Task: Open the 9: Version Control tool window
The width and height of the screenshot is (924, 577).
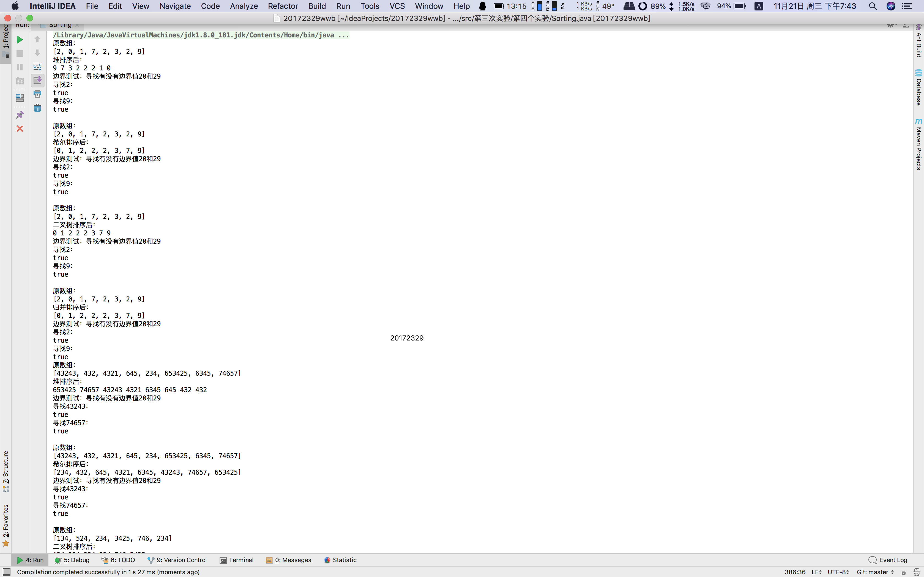Action: coord(177,560)
